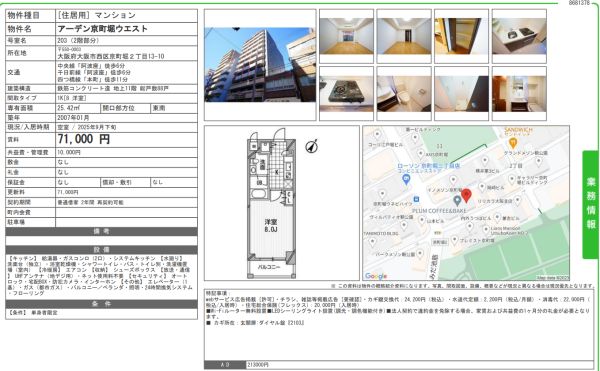
Task: Click the gray pin next to 山本ビル
Action: tap(421, 220)
